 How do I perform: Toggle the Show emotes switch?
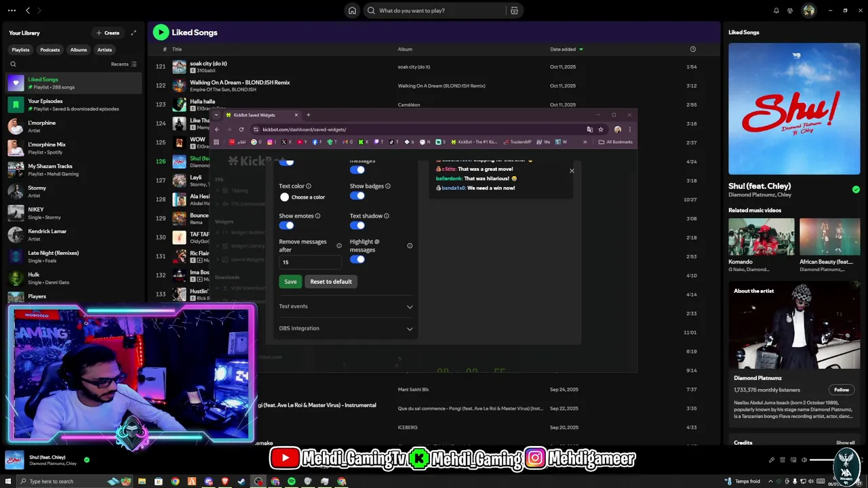tap(287, 225)
